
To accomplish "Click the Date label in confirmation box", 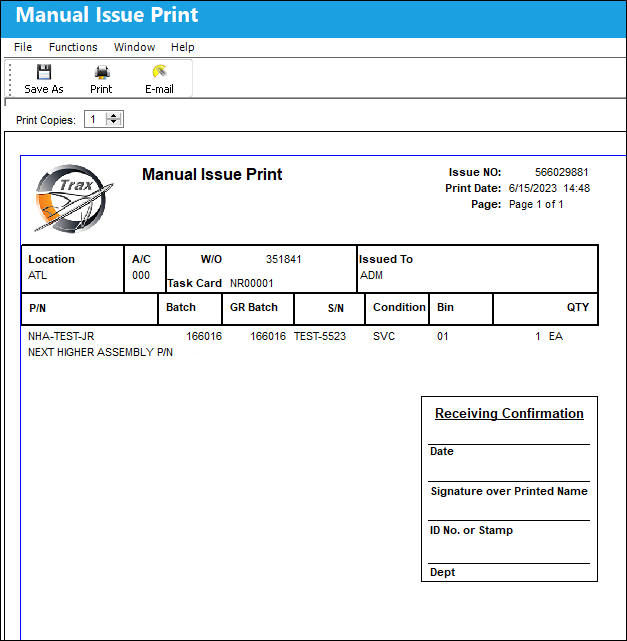I will (x=441, y=451).
